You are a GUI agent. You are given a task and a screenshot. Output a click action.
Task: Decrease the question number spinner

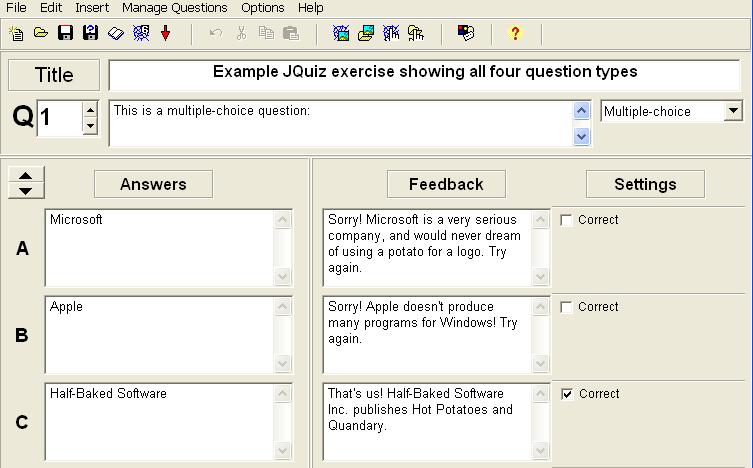pos(90,126)
